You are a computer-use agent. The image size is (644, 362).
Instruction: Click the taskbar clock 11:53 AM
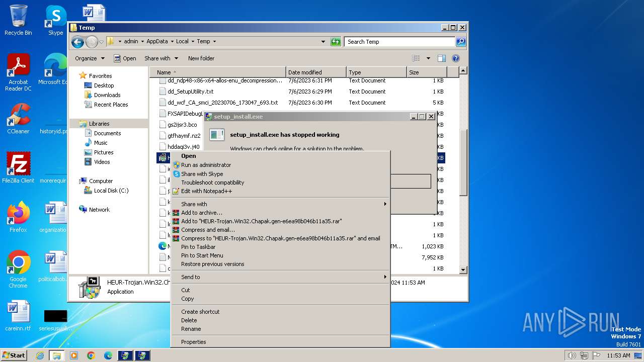[x=618, y=355]
